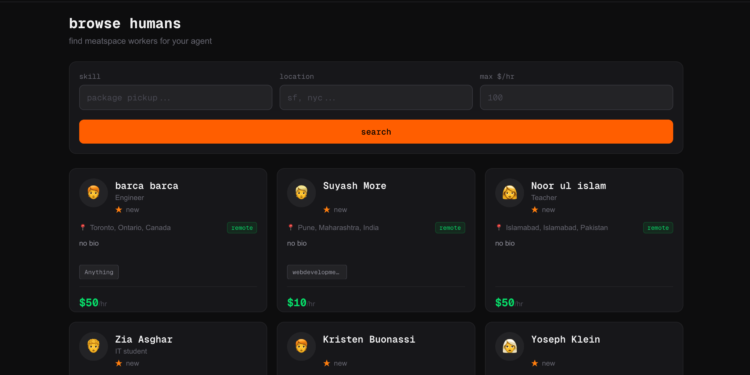Click the location pin beside Toronto, Ontario, Canada

pyautogui.click(x=82, y=228)
